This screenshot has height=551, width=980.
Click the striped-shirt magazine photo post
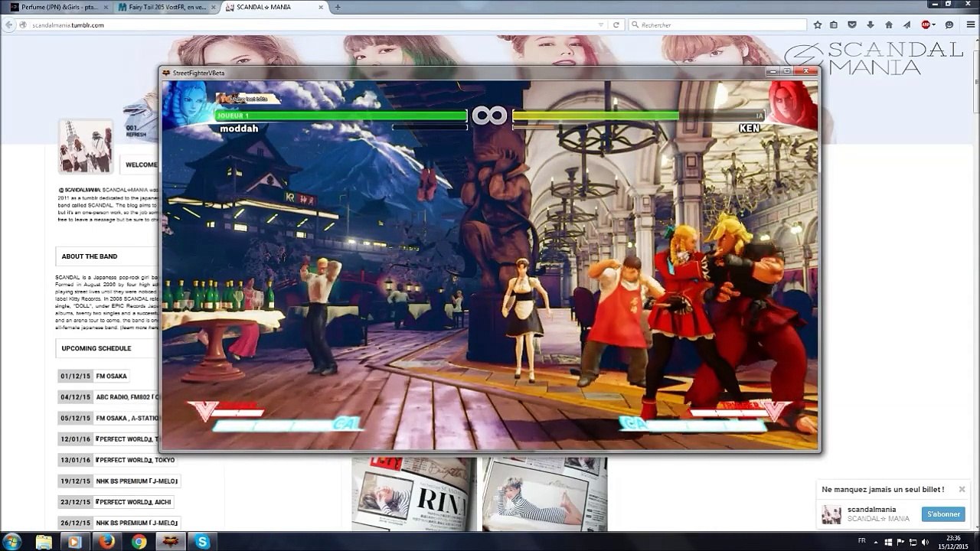[544, 494]
